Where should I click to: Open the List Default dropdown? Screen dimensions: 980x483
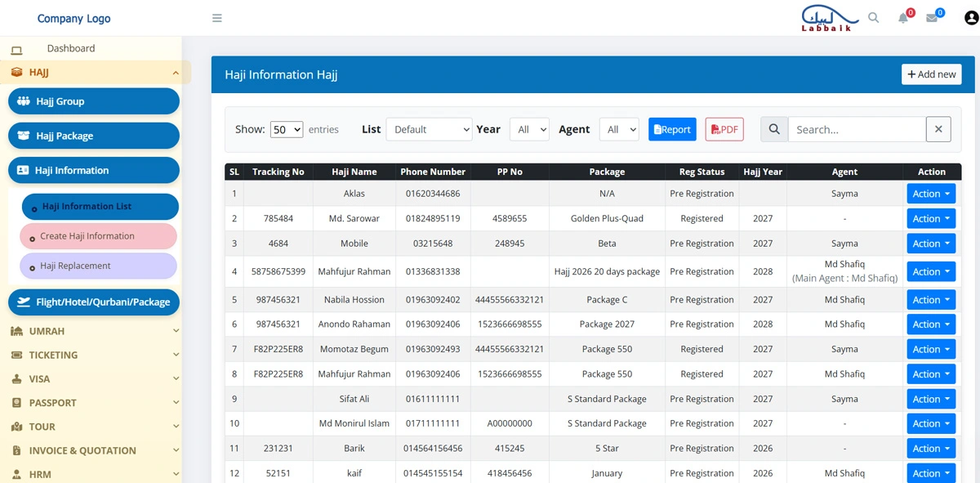pyautogui.click(x=430, y=129)
